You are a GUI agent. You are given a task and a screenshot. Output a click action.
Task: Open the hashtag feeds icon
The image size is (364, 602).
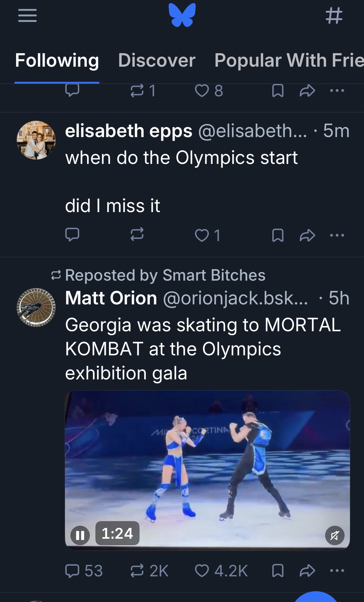pyautogui.click(x=334, y=15)
